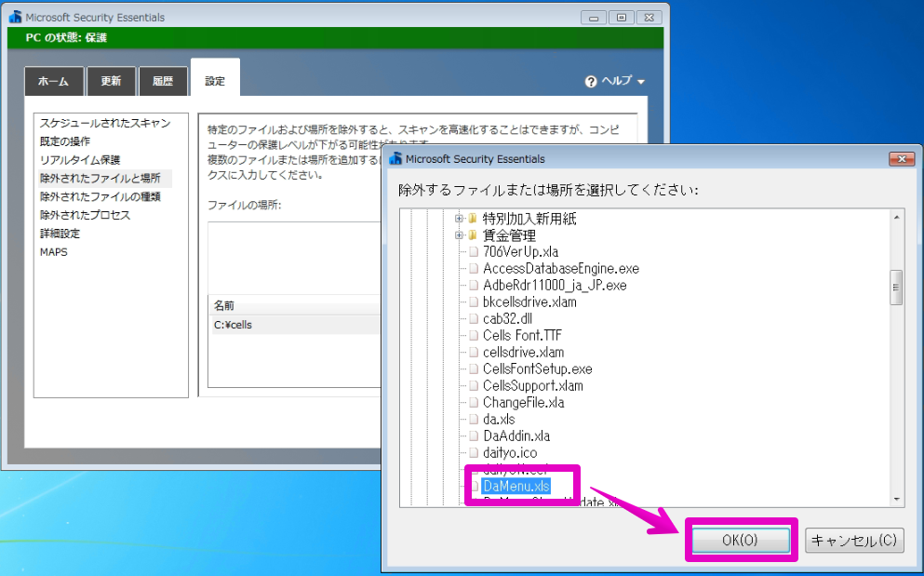
Task: Open 詳細設定 in the settings list
Action: coord(60,234)
